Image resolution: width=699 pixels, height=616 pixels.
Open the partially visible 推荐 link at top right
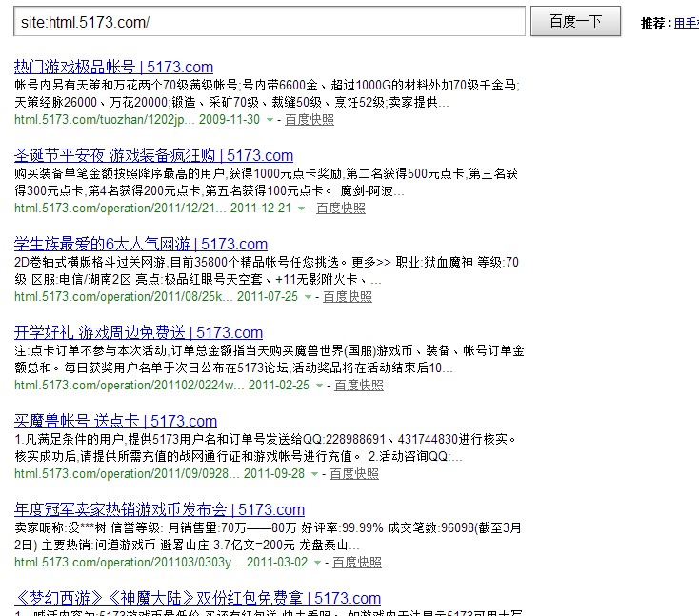(x=687, y=23)
